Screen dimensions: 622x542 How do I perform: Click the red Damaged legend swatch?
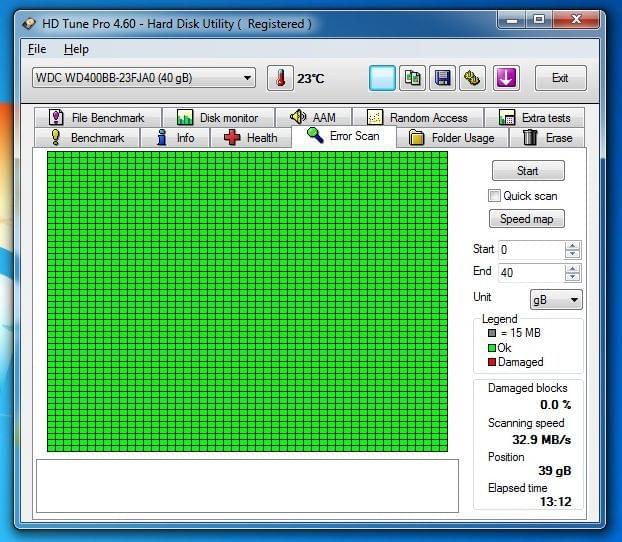492,362
